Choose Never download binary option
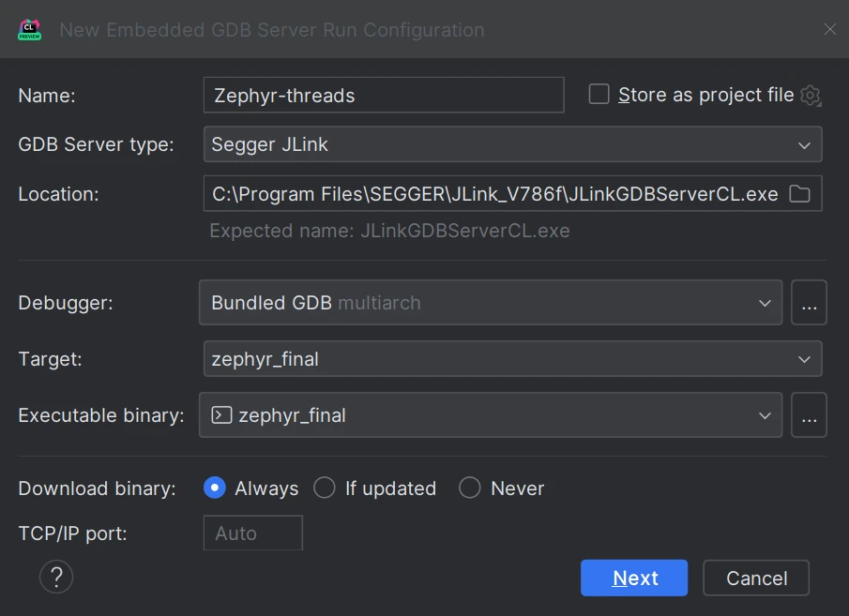The image size is (849, 616). point(470,488)
